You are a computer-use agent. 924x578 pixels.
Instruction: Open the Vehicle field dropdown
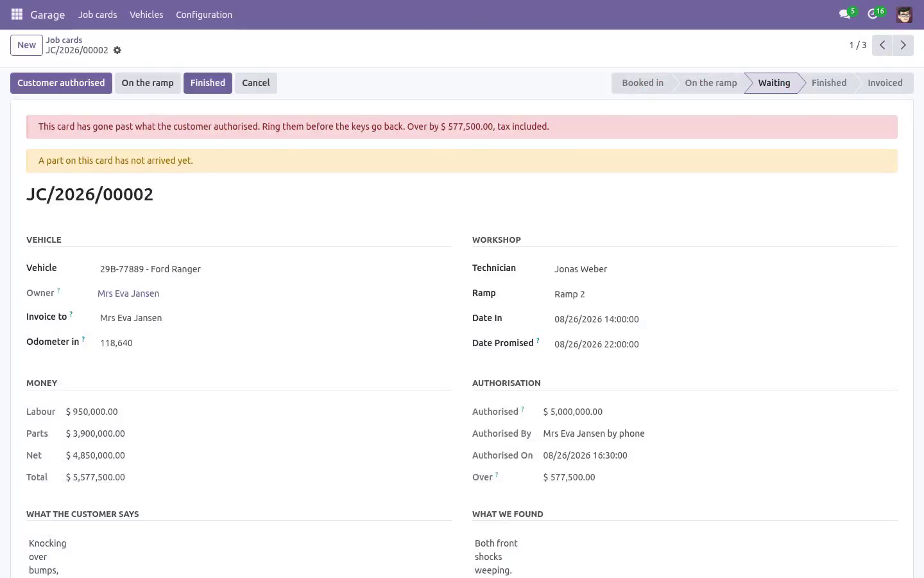point(275,269)
